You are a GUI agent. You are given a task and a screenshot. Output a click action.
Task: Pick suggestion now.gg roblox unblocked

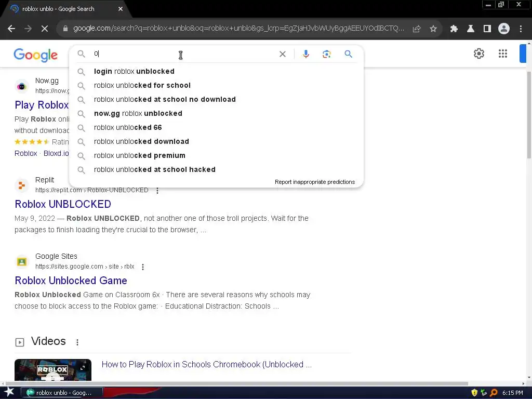pyautogui.click(x=216, y=113)
